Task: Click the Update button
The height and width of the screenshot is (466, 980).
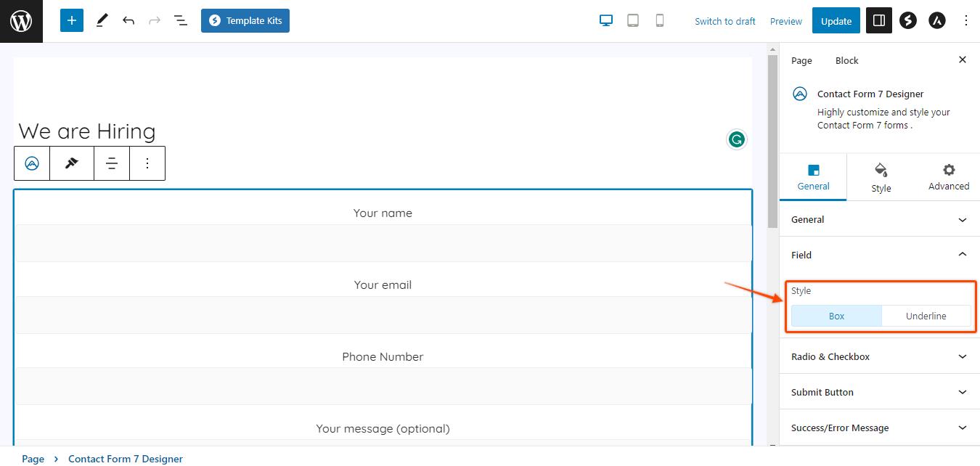Action: click(836, 21)
